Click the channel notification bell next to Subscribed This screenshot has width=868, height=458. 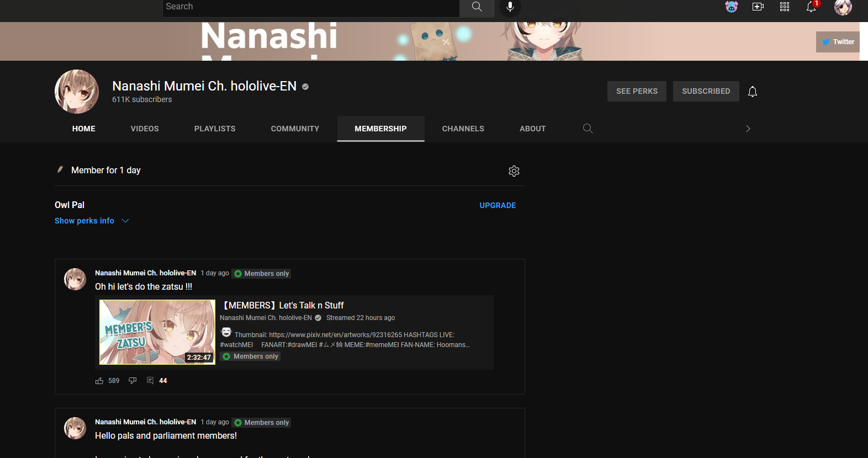[753, 92]
